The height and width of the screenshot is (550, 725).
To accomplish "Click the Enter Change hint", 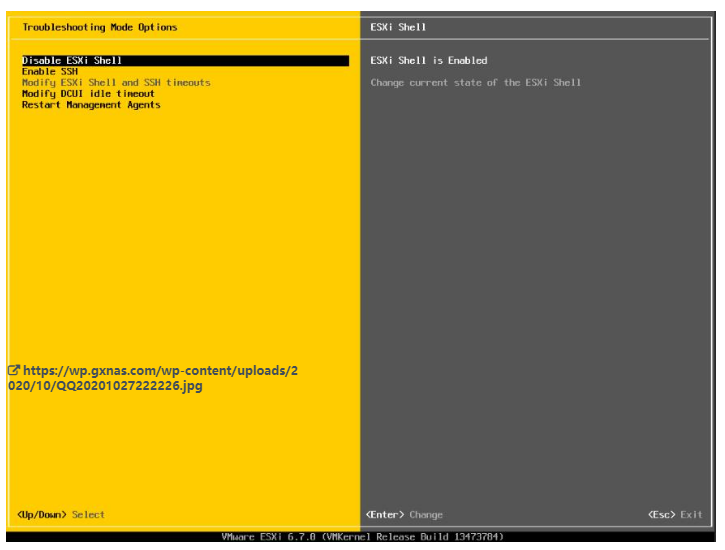I will [x=404, y=514].
